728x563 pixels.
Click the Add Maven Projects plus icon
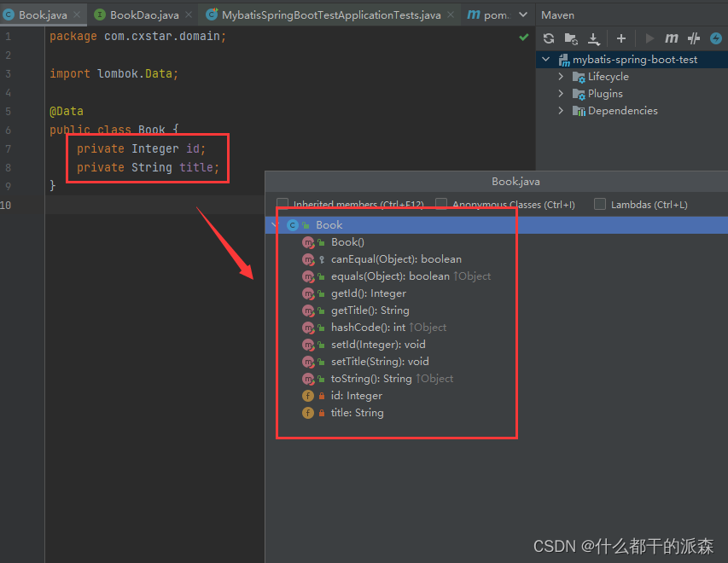click(x=621, y=38)
